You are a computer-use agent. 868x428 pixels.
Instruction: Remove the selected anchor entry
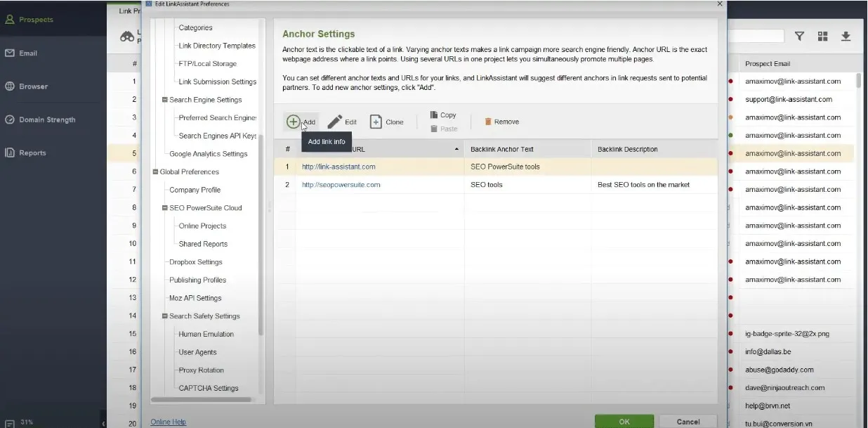pyautogui.click(x=501, y=122)
